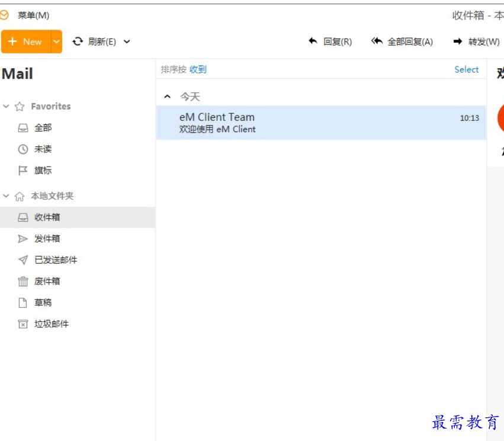Screen dimensions: 504x441
Task: Click the 转发(W) forward button
Action: [x=476, y=41]
